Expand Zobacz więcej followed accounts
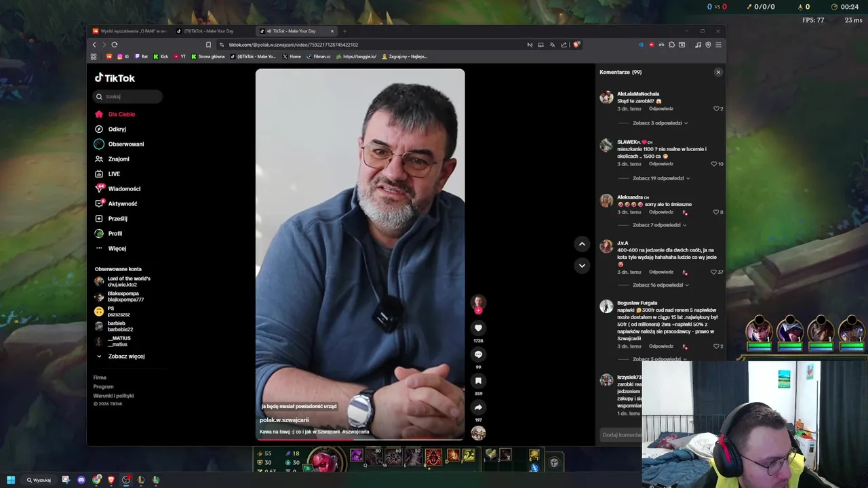The height and width of the screenshot is (488, 868). point(120,356)
